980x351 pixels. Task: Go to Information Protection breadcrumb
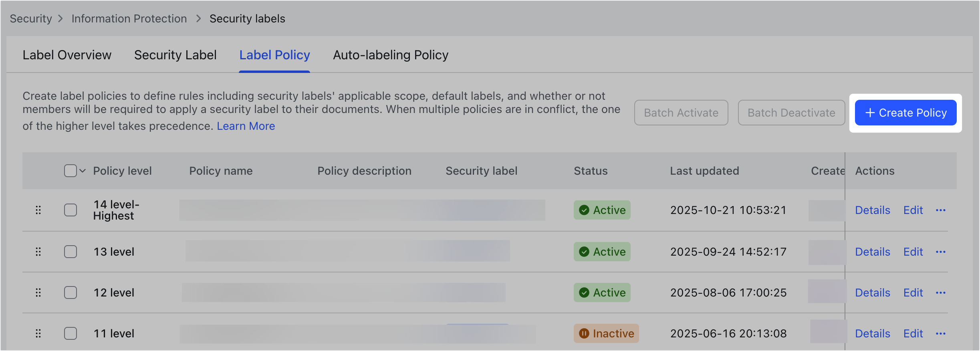[x=129, y=18]
